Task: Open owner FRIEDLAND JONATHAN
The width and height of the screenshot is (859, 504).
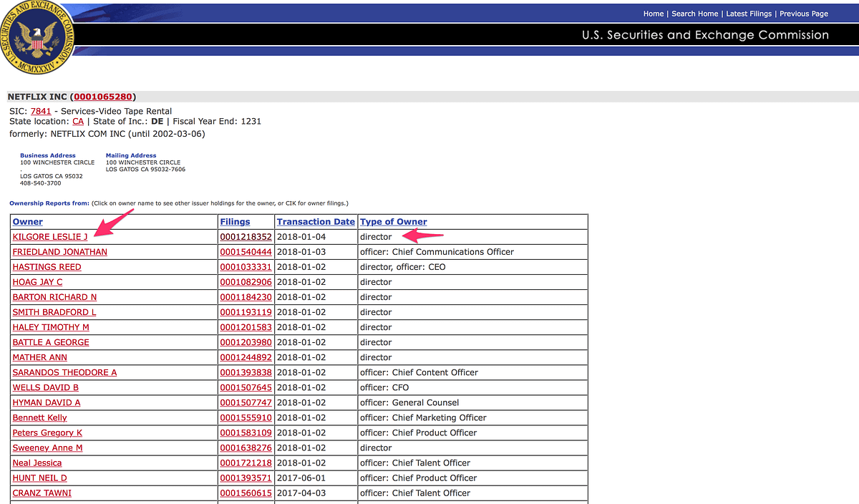Action: [59, 252]
